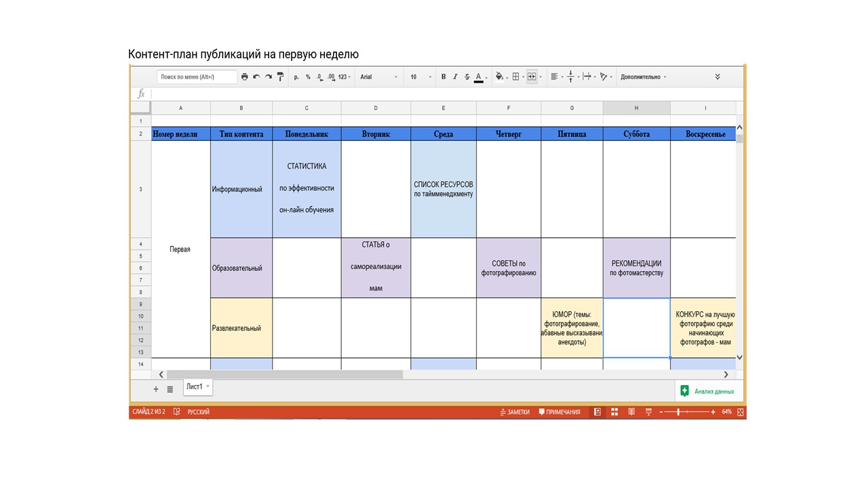Open ПРИМЕЧАНИЯ in PowerPoint status bar
Screen dimensions: 868x488
(559, 412)
